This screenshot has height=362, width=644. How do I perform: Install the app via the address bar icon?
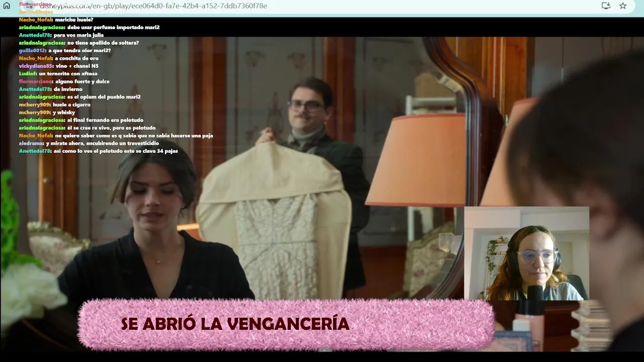point(606,6)
